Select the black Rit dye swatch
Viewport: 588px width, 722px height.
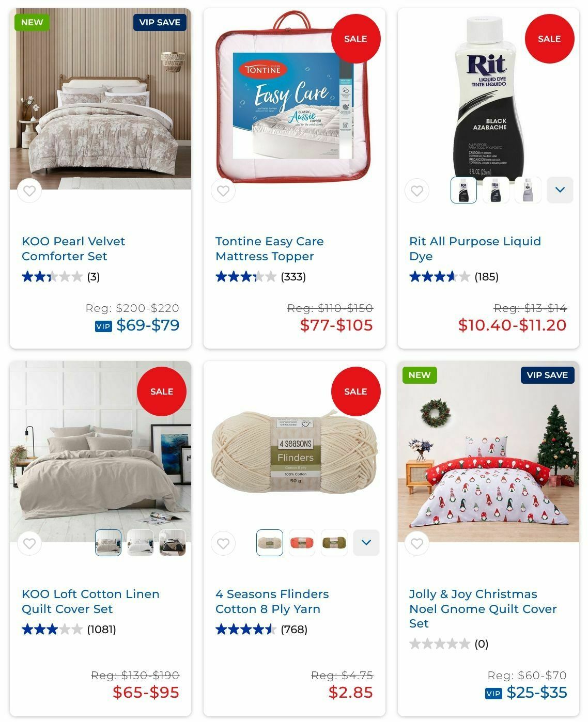(464, 190)
